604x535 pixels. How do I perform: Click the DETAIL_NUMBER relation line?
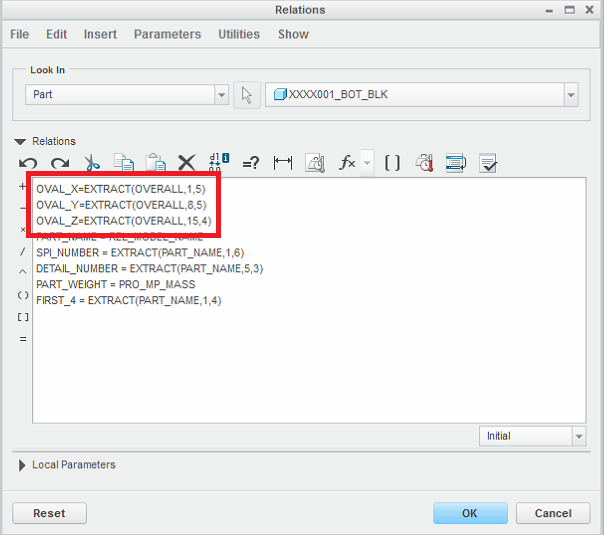click(149, 268)
